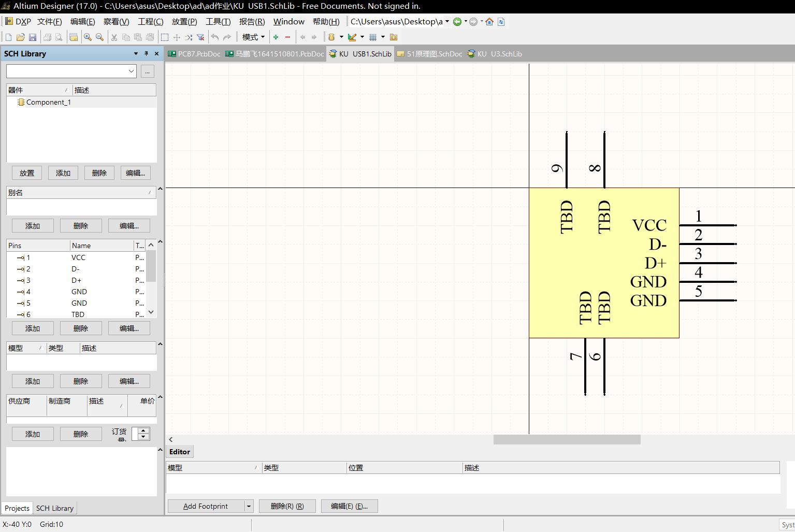Click the drawing utilities pencil icon

click(352, 37)
